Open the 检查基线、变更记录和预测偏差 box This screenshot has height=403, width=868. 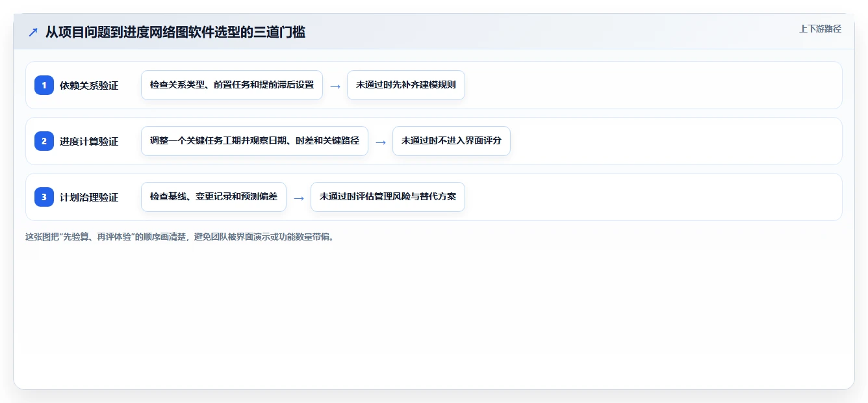(x=214, y=197)
